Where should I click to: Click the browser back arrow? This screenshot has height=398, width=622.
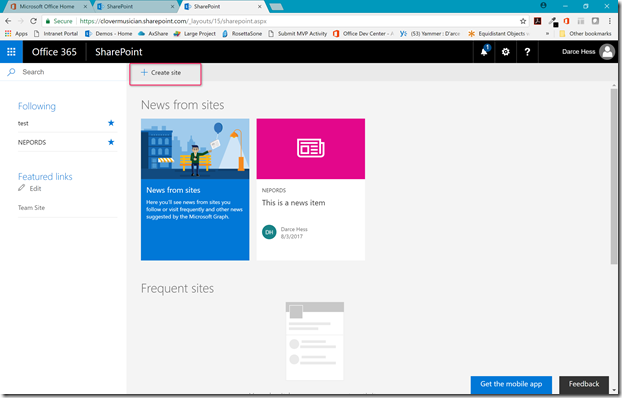(8, 21)
